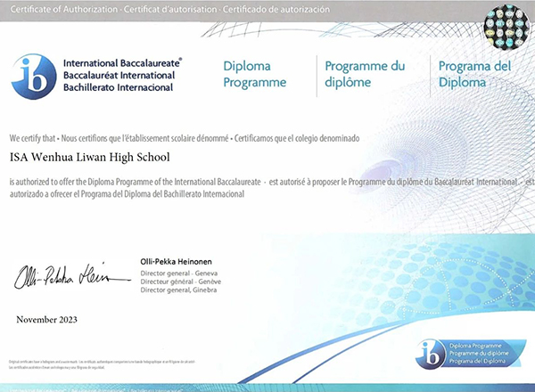Click the IB logo at top left

33,74
